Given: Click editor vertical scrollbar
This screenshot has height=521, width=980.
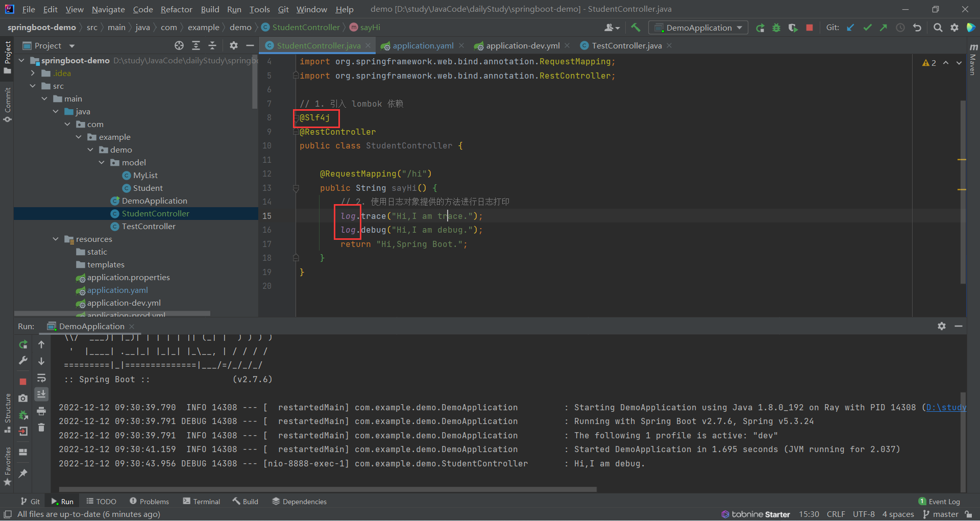Looking at the screenshot, I should [x=963, y=191].
